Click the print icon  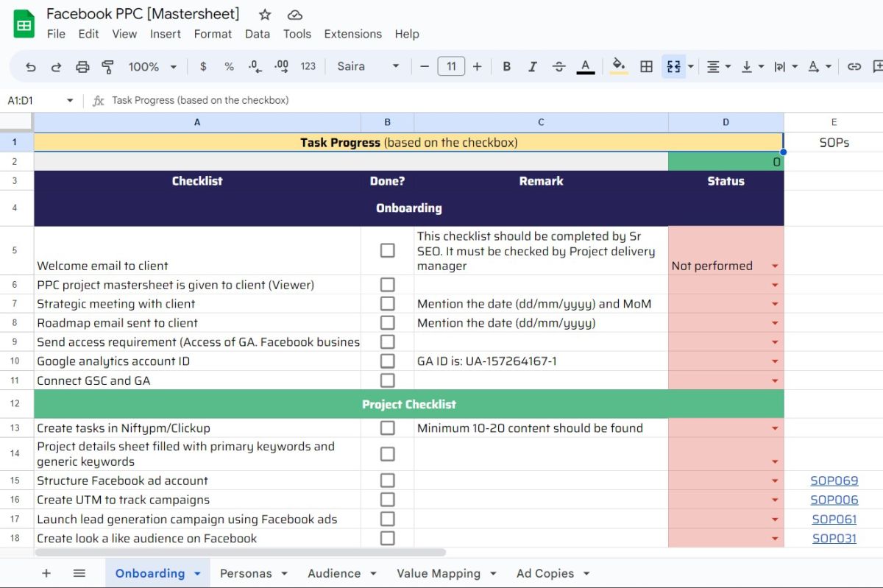[x=82, y=66]
